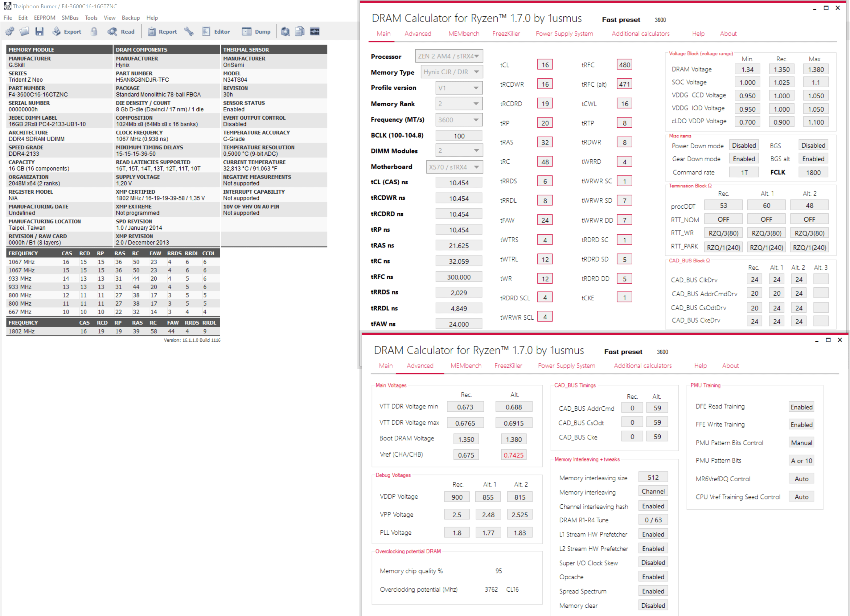Open File menu in Thaiphoon Burner
Image resolution: width=850 pixels, height=616 pixels.
tap(8, 18)
